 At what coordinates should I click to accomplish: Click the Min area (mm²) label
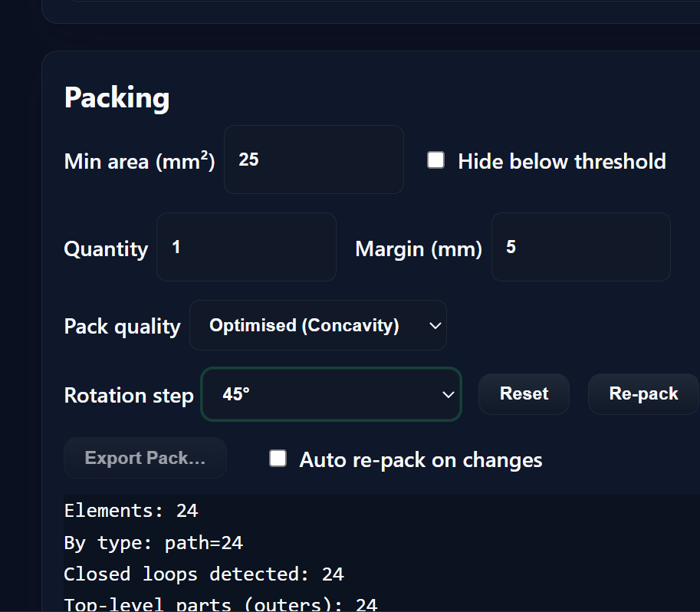click(x=140, y=161)
